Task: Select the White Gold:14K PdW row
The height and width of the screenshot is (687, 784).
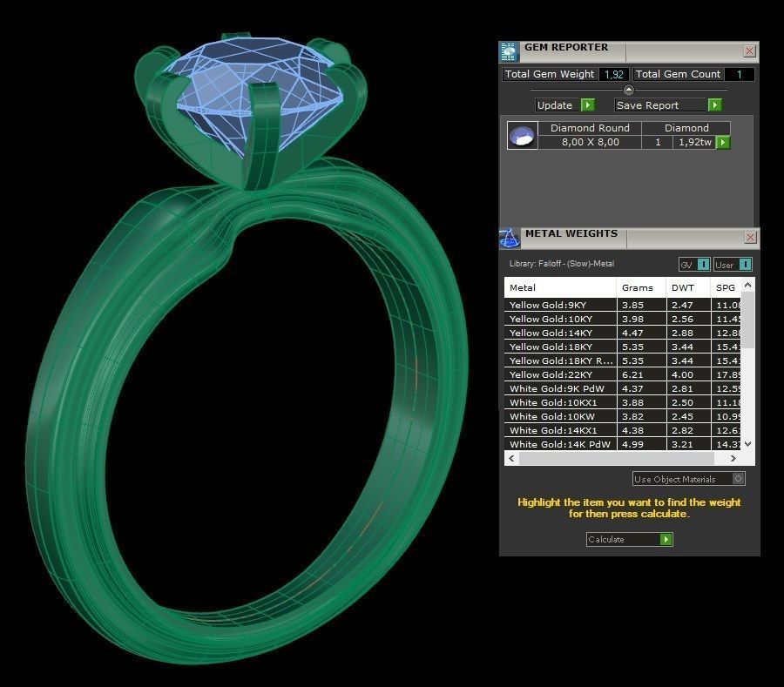Action: pyautogui.click(x=623, y=444)
